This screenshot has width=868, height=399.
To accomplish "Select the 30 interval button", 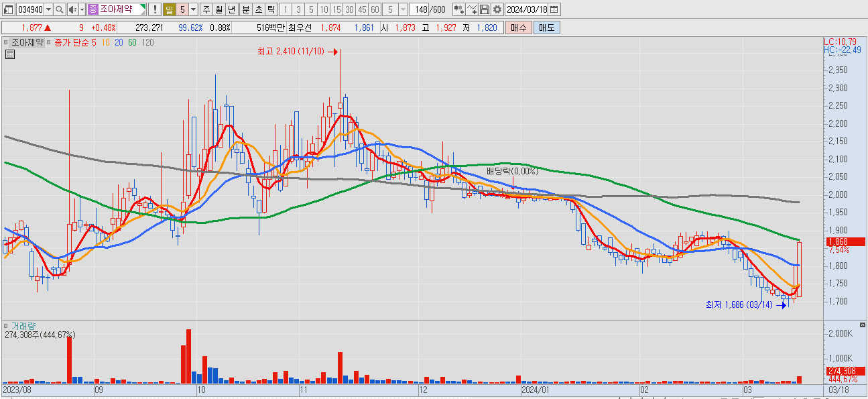I will click(349, 9).
